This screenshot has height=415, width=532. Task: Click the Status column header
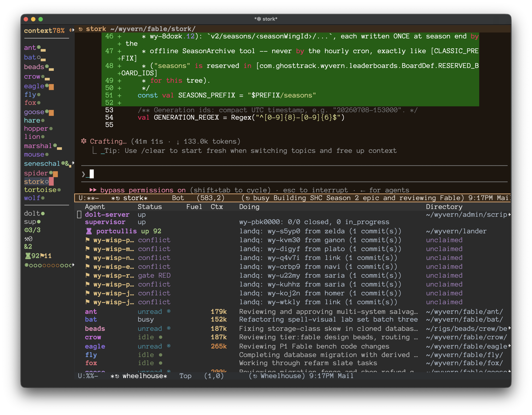pyautogui.click(x=150, y=207)
